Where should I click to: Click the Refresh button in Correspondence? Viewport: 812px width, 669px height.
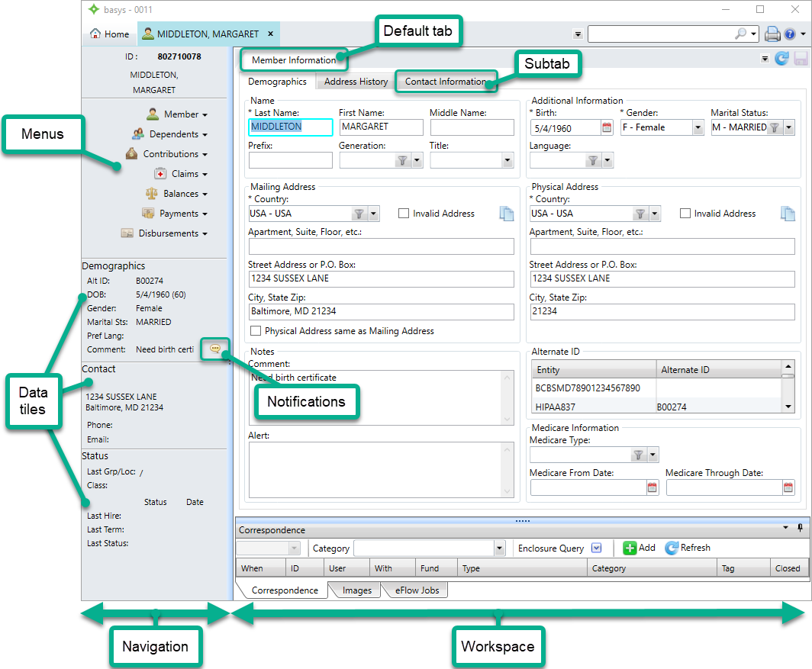tap(688, 548)
